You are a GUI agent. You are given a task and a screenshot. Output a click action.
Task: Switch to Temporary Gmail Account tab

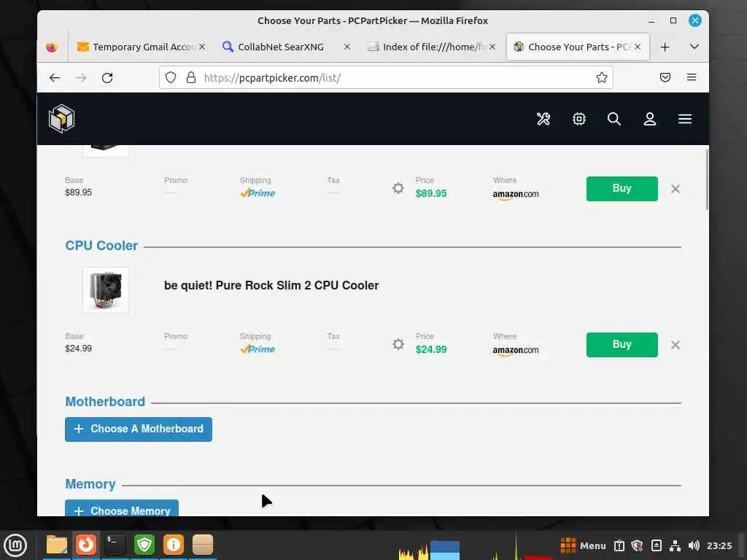[141, 47]
